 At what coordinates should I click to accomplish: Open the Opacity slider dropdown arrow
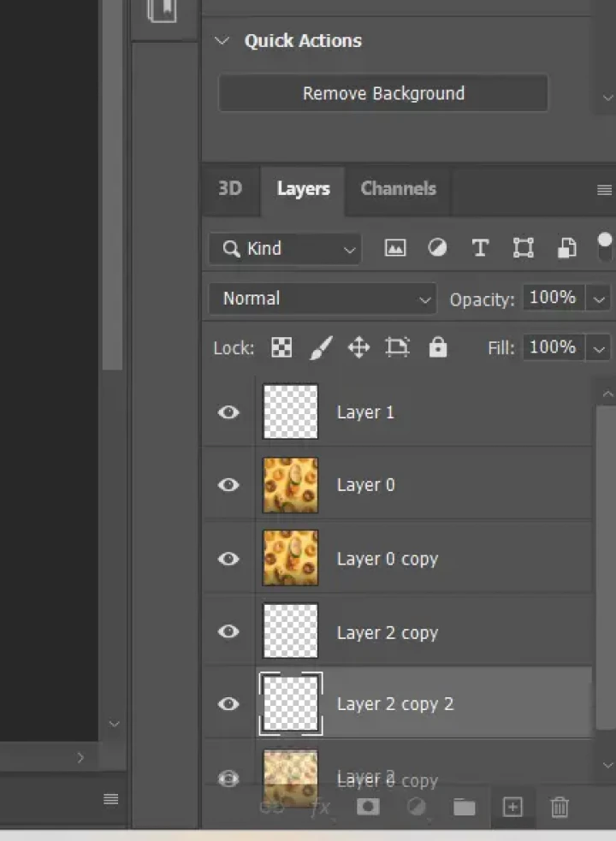coord(600,299)
